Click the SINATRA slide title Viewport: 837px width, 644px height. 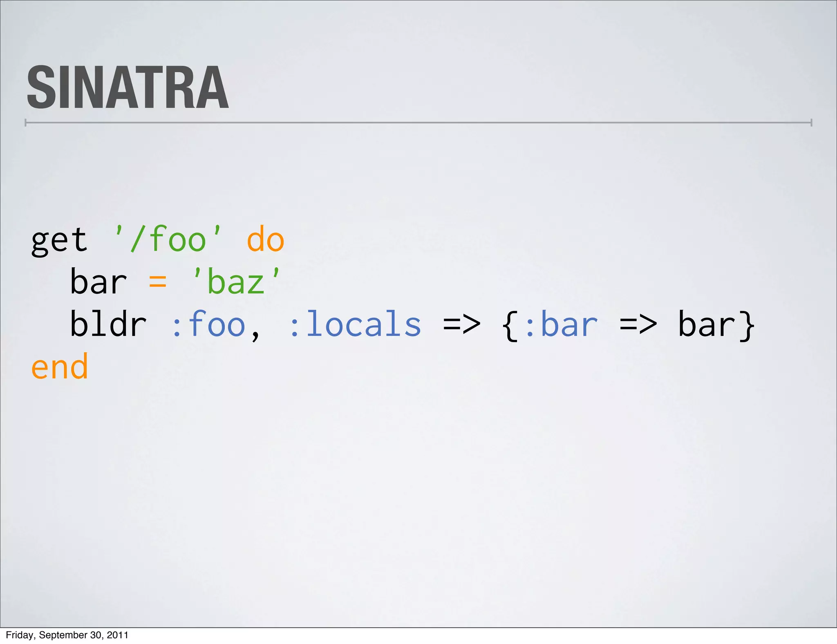pos(128,87)
